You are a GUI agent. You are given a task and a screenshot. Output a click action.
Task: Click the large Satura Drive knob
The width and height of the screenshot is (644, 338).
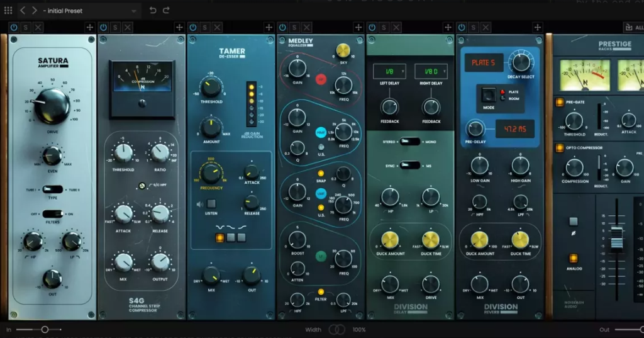point(52,106)
